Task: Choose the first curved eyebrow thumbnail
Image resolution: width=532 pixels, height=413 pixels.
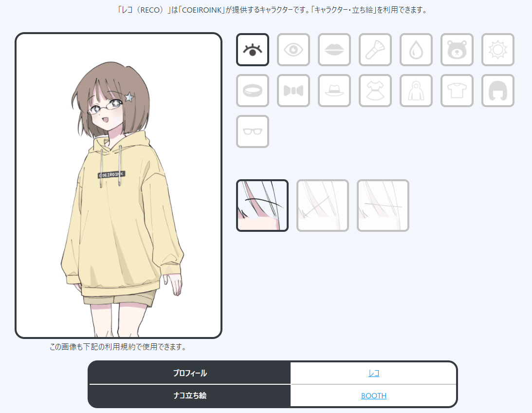Action: [262, 206]
